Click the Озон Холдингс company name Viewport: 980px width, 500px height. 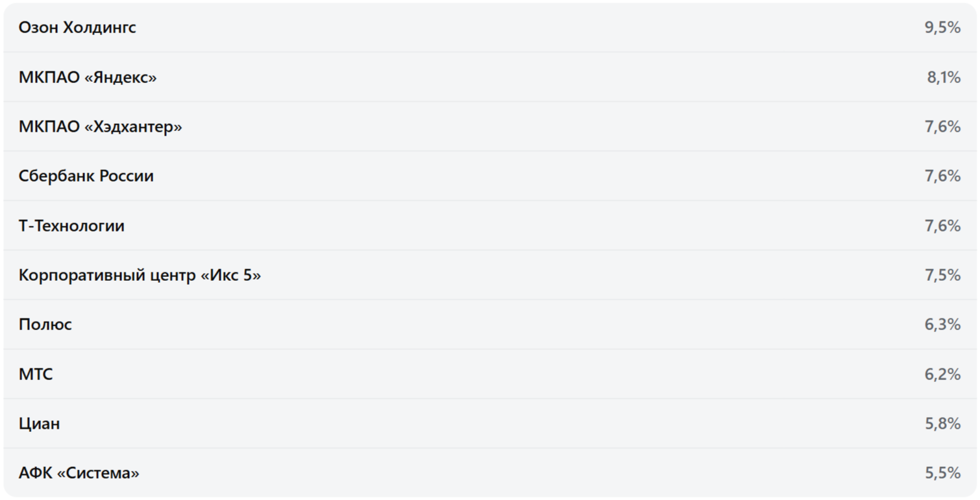(77, 28)
